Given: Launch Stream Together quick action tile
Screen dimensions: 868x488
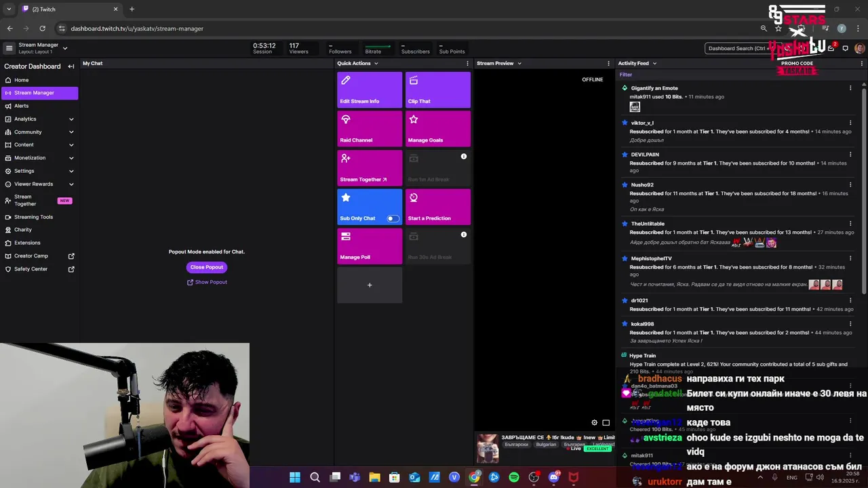Looking at the screenshot, I should pyautogui.click(x=370, y=168).
